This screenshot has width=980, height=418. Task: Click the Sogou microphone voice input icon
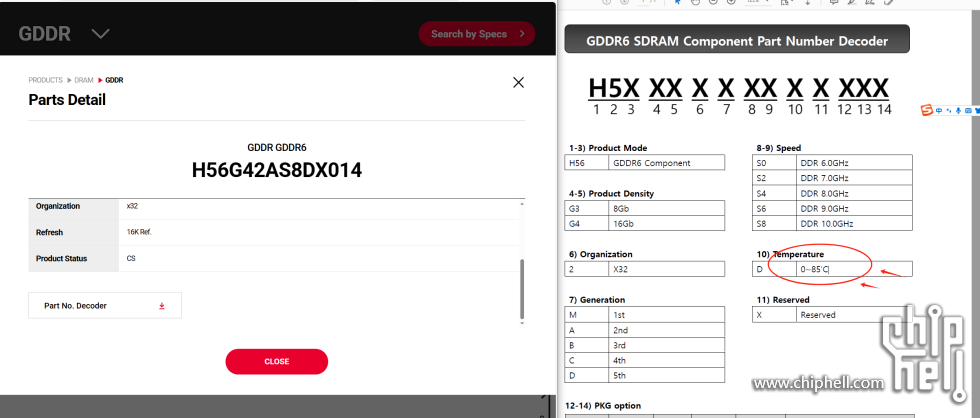coord(958,111)
